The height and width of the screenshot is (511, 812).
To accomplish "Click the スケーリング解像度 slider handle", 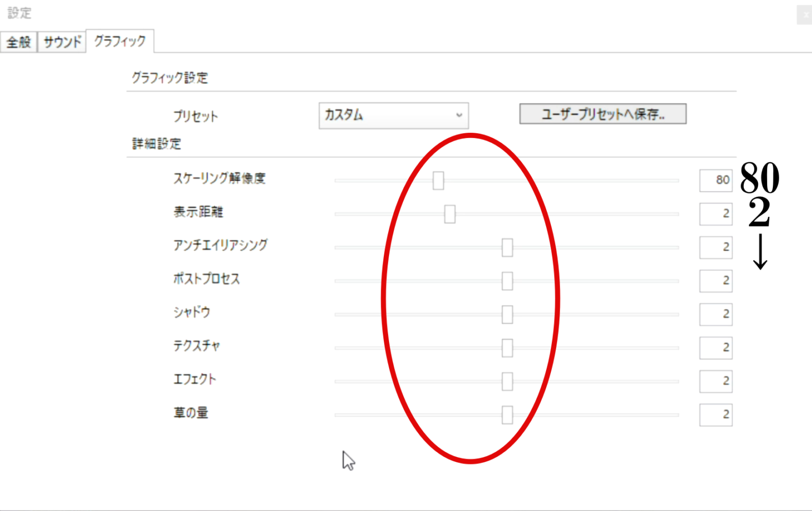I will point(438,180).
